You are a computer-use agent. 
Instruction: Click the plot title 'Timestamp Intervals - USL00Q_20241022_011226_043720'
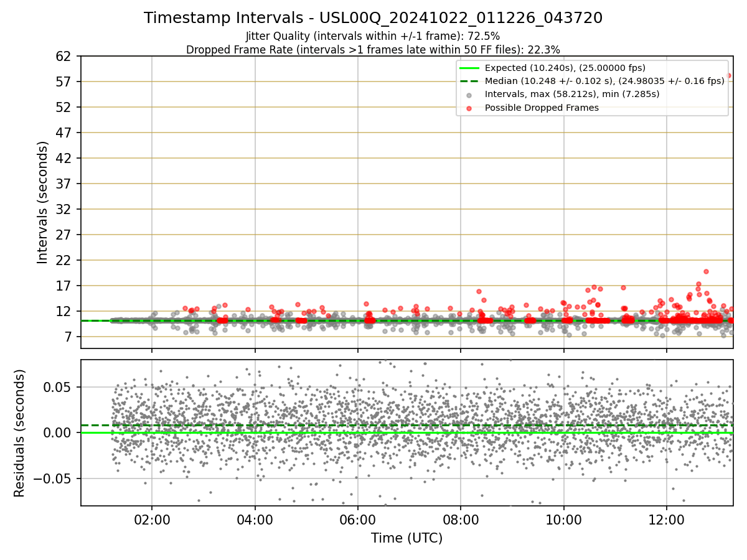(x=373, y=18)
